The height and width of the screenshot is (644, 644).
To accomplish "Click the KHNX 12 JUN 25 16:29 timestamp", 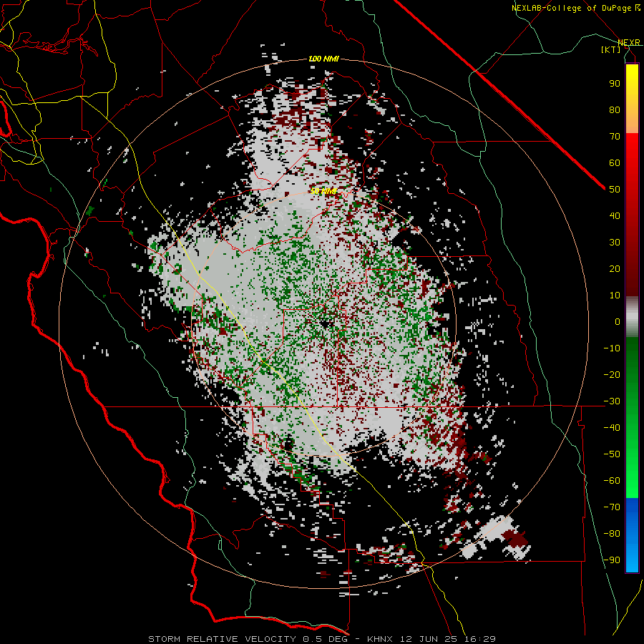I will pyautogui.click(x=431, y=639).
